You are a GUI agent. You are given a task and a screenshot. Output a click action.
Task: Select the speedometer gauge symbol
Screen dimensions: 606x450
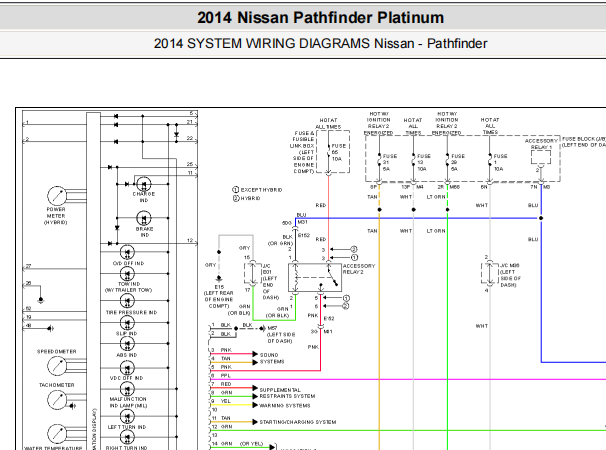(x=57, y=366)
